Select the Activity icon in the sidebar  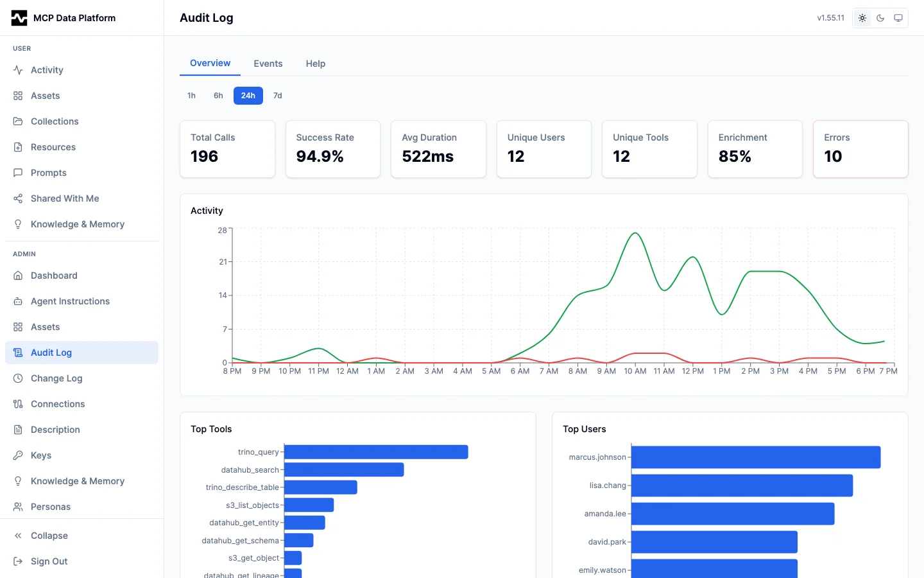tap(18, 70)
